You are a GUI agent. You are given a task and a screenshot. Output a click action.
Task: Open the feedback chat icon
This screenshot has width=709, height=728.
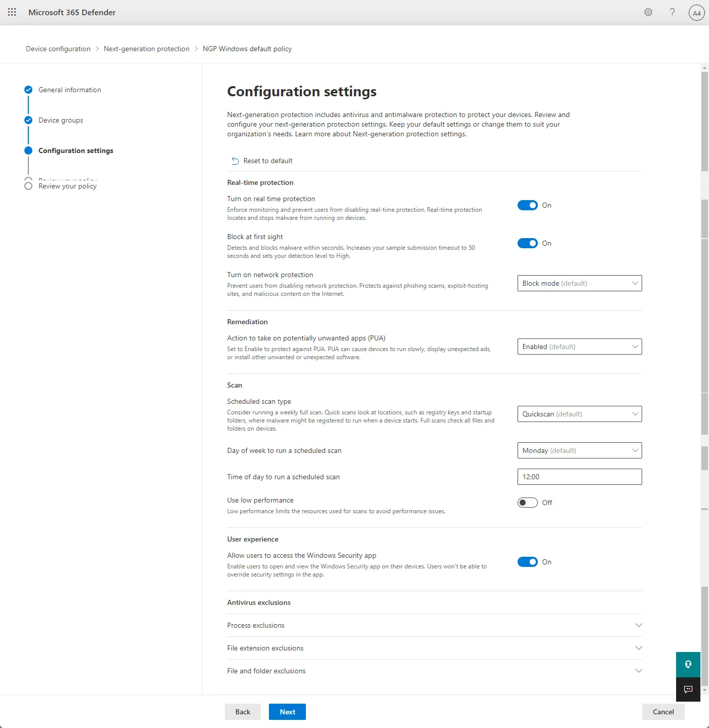click(688, 689)
